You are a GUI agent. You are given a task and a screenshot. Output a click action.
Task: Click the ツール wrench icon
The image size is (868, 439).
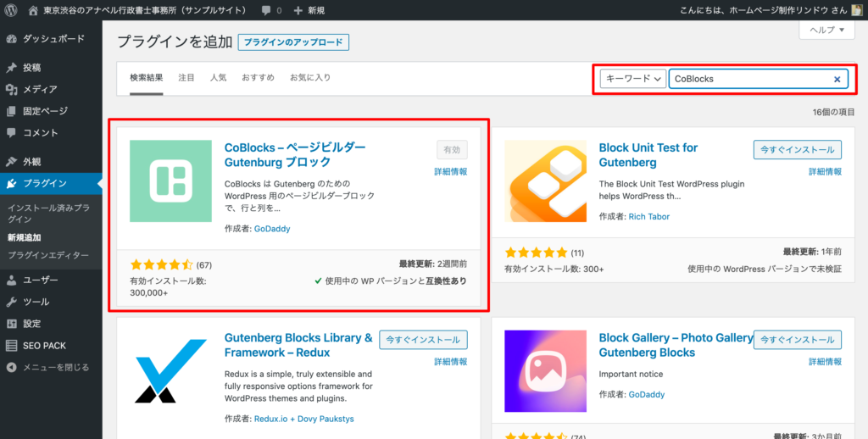pos(11,302)
